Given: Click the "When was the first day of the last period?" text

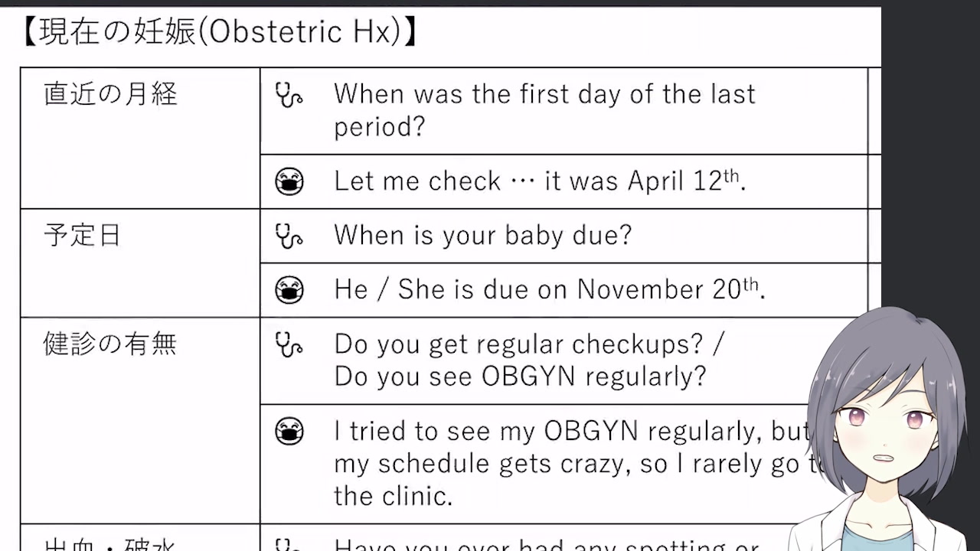Looking at the screenshot, I should [544, 110].
